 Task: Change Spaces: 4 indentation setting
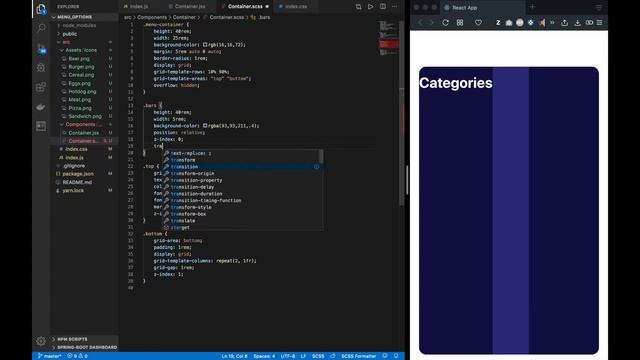coord(264,356)
